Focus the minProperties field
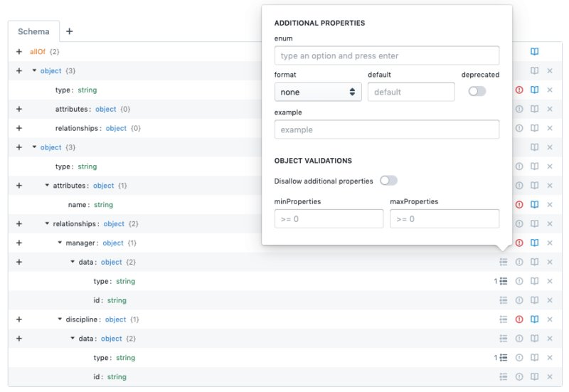 click(329, 219)
